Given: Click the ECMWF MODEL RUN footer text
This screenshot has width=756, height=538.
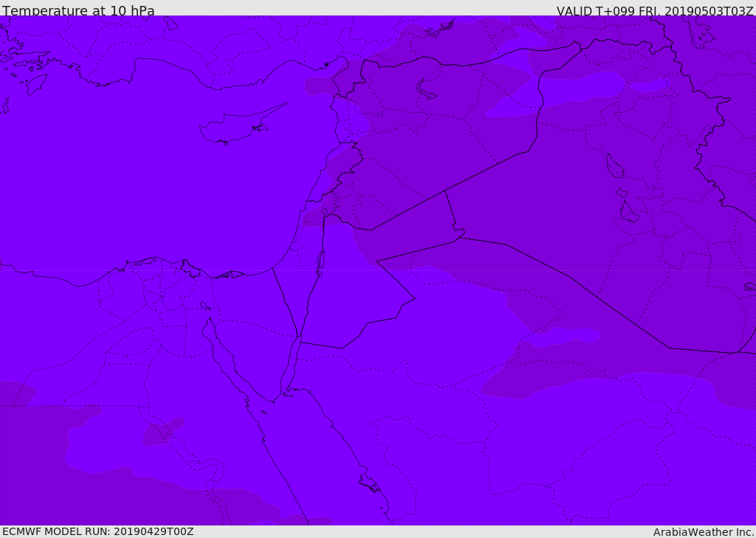Looking at the screenshot, I should 98,531.
